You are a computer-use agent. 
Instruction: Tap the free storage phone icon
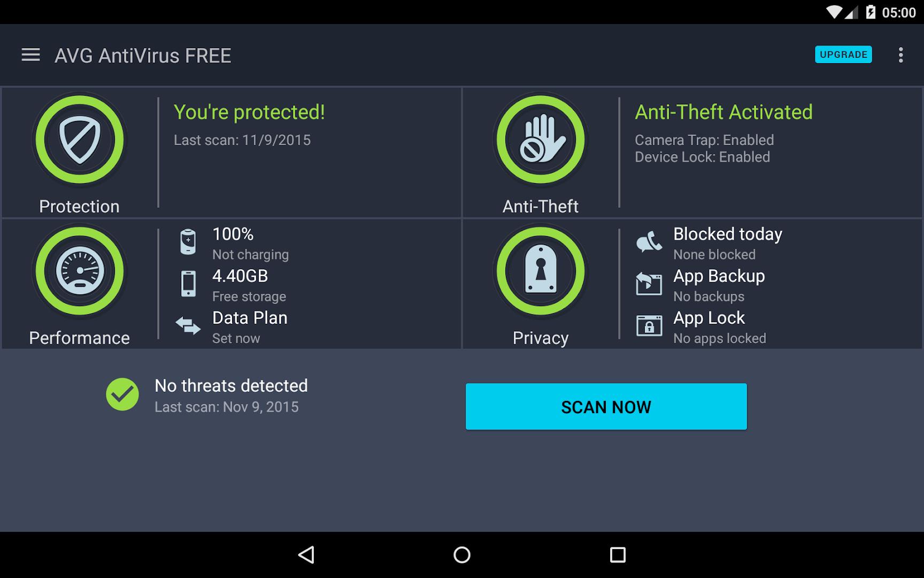click(188, 284)
